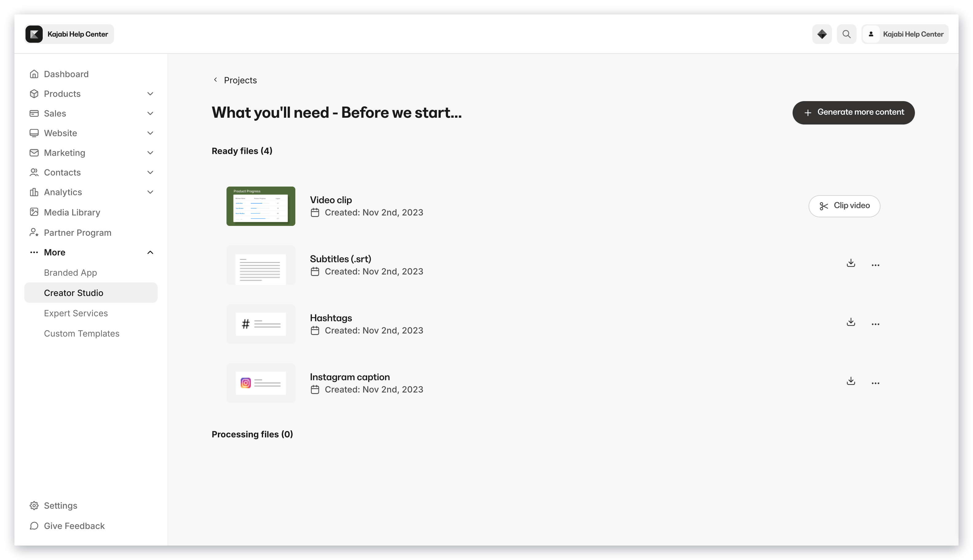This screenshot has width=973, height=560.
Task: Click Kajabi Help Center site title
Action: coord(78,34)
